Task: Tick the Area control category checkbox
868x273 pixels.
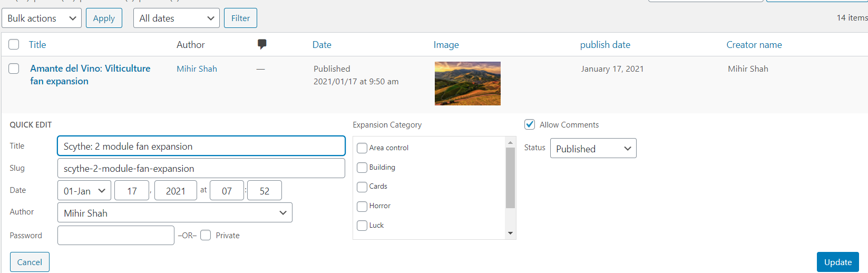Action: coord(362,148)
